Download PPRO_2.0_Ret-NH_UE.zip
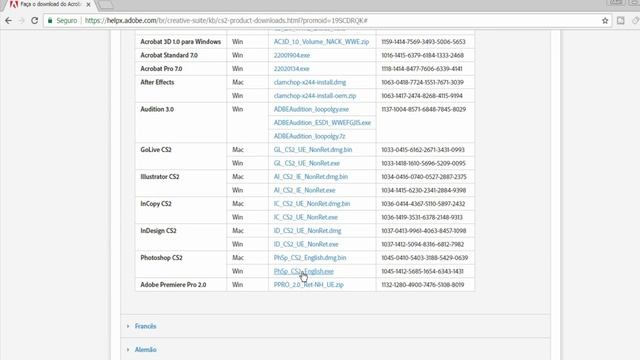Image resolution: width=640 pixels, height=360 pixels. pos(309,284)
